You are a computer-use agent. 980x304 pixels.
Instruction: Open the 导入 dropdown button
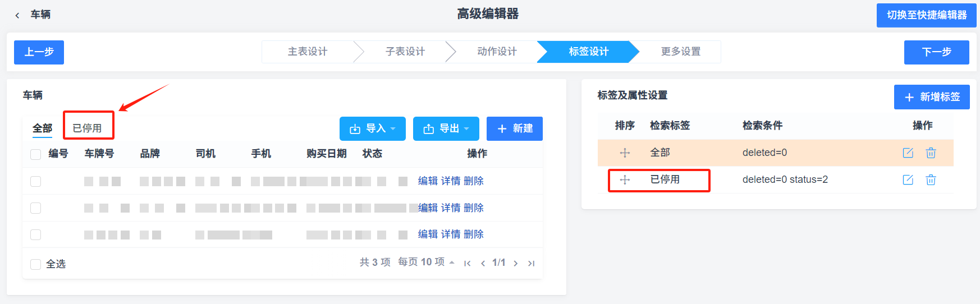pyautogui.click(x=372, y=128)
